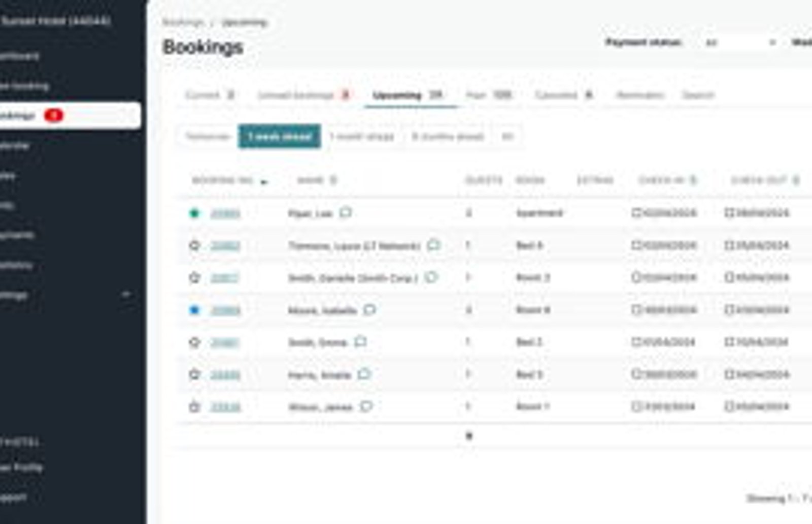Click the check-in calendar icon for Piper, Lee
Screen dimensions: 812x524
[x=636, y=213]
